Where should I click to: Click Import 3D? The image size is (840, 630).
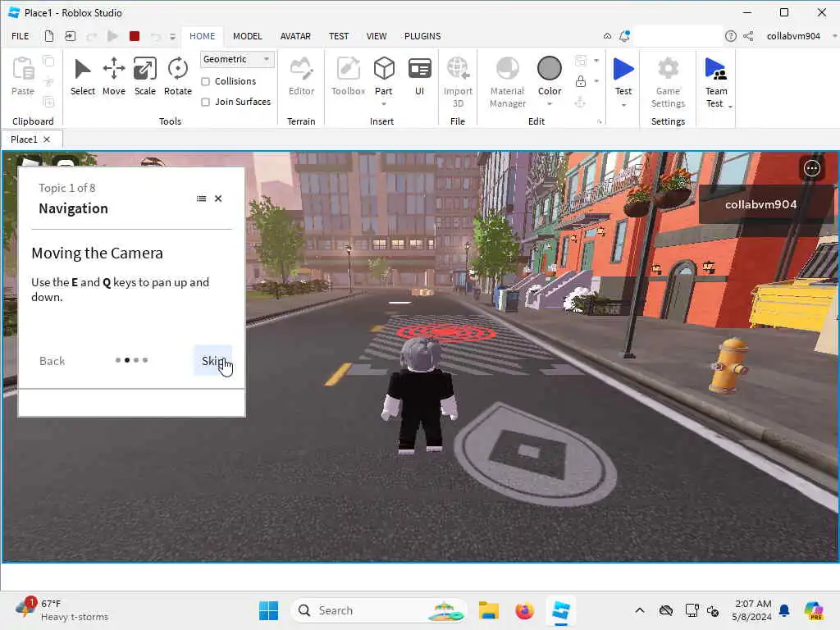pos(458,82)
